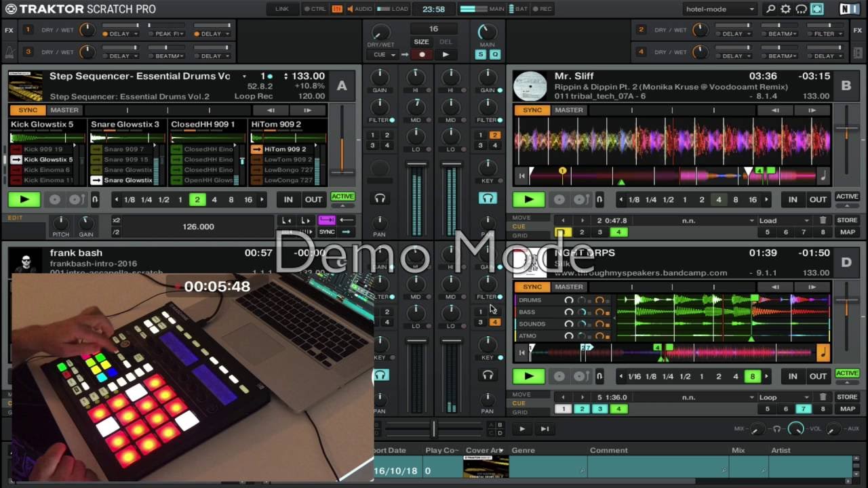Enable SYNC on Deck B
This screenshot has height=488, width=868.
532,110
